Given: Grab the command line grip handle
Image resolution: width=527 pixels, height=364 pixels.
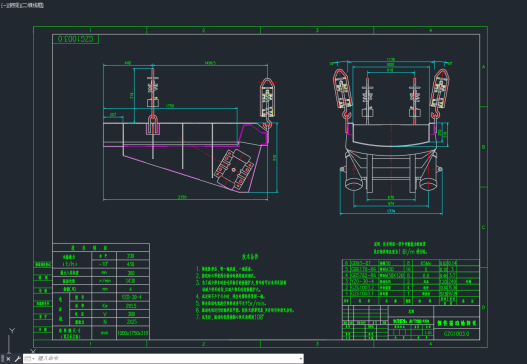Looking at the screenshot, I should pyautogui.click(x=3, y=359).
